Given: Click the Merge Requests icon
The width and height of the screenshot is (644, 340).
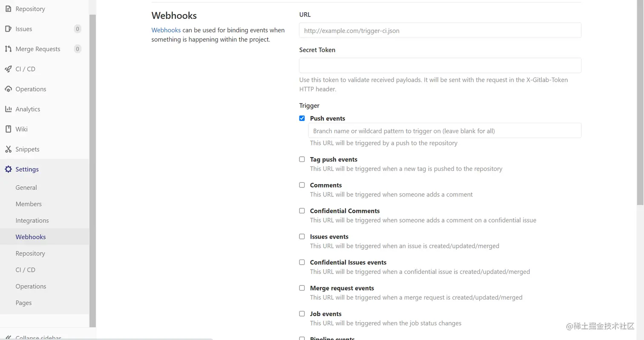Looking at the screenshot, I should [x=8, y=49].
